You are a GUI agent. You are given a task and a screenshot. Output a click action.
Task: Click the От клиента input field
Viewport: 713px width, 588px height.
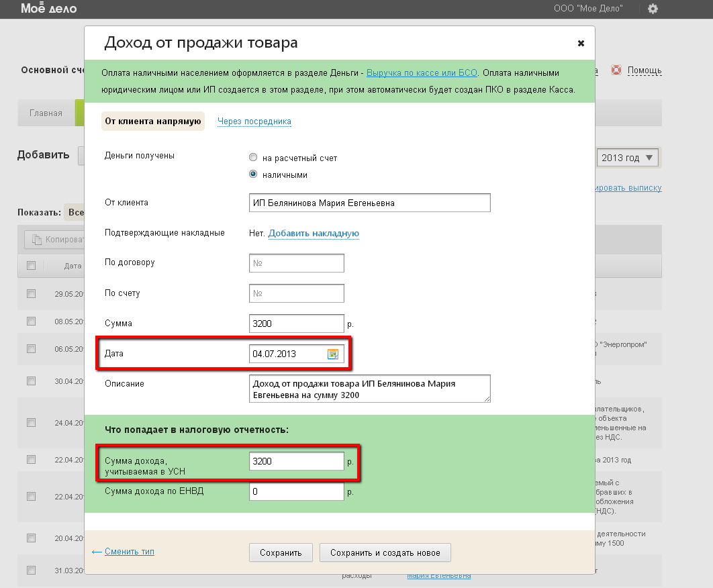click(370, 203)
